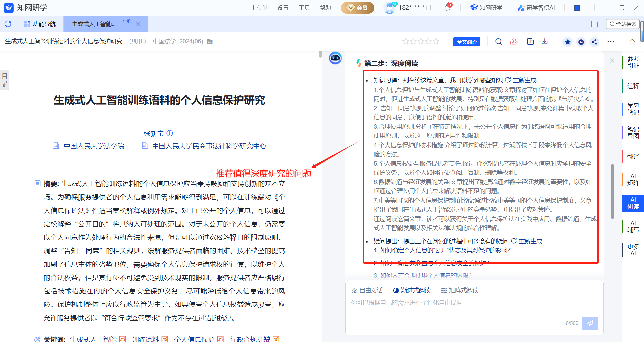
Task: Open the 工具 menu
Action: point(304,8)
